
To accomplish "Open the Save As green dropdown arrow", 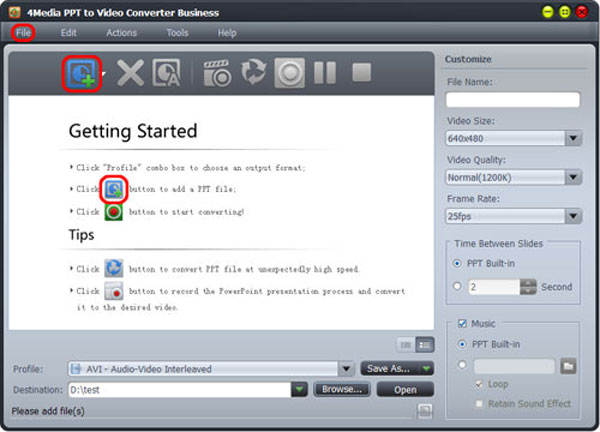I will 426,369.
